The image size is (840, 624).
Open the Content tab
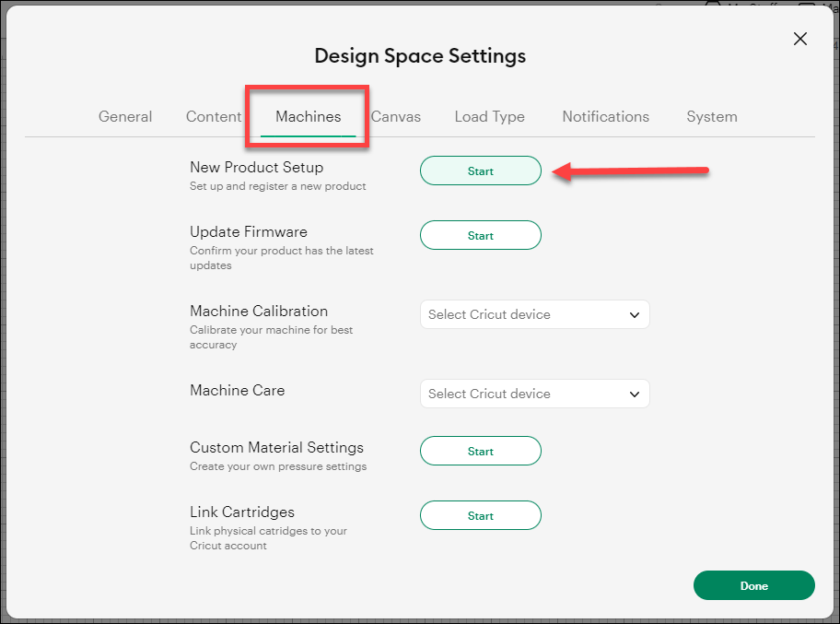(x=214, y=116)
